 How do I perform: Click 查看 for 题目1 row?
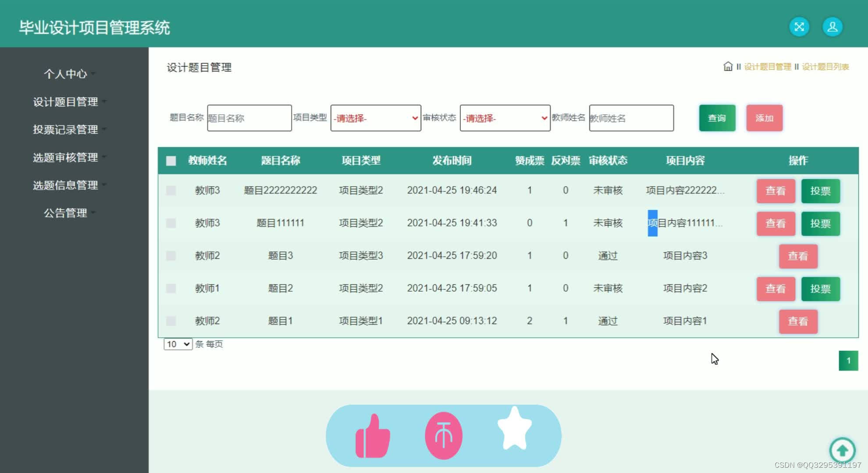pos(798,321)
